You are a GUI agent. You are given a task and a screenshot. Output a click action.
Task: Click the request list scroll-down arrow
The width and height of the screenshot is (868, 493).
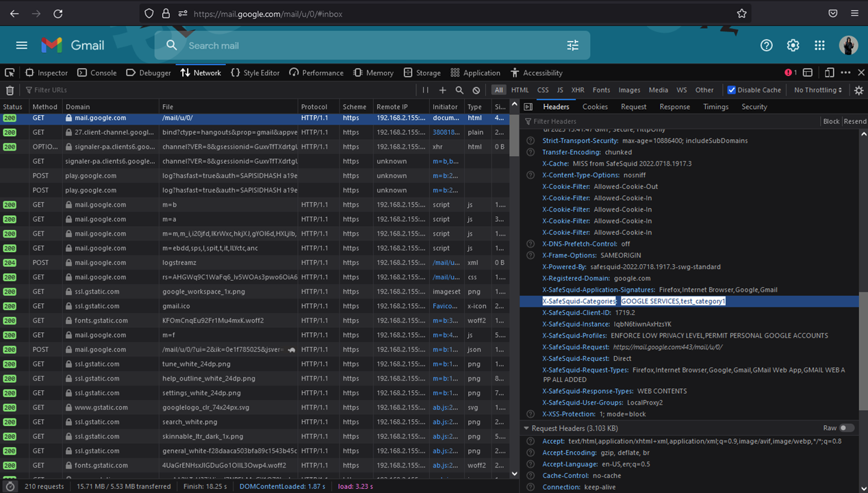[x=514, y=473]
